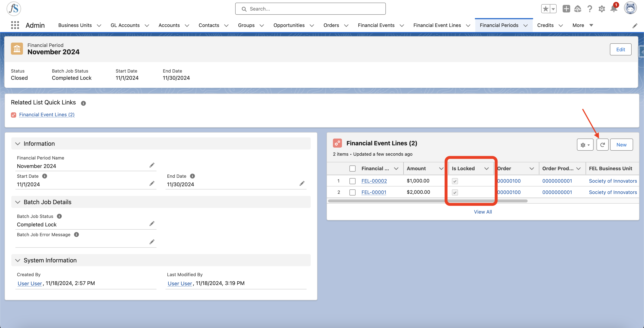
Task: Toggle the select-all rows checkbox
Action: point(352,169)
